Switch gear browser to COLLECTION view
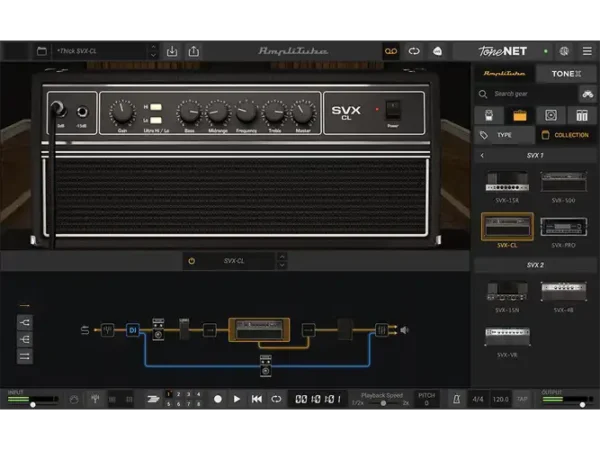The width and height of the screenshot is (600, 450). [566, 135]
